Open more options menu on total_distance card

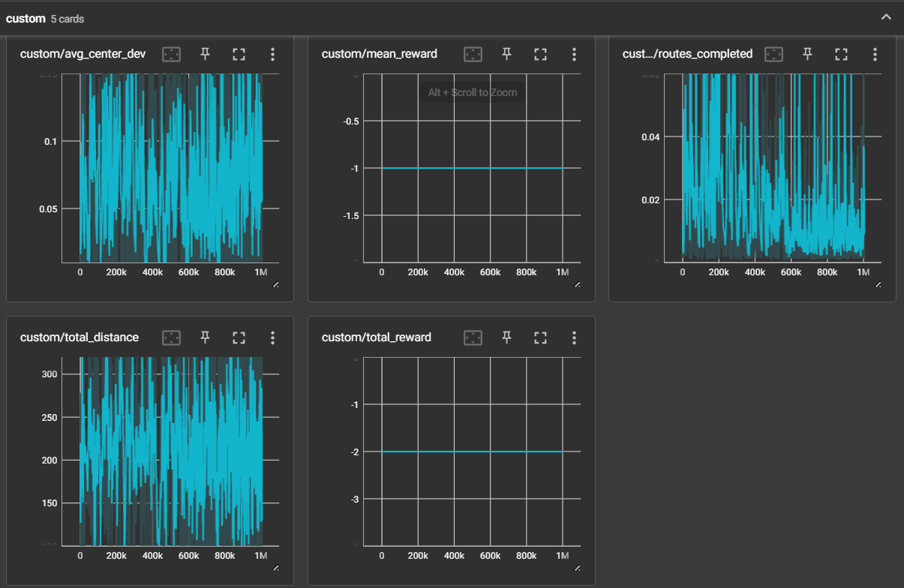pyautogui.click(x=272, y=337)
